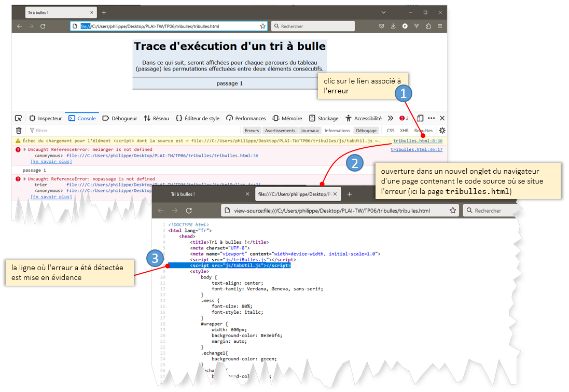Open the Firefox hamburger menu
Image resolution: width=569 pixels, height=392 pixels.
click(440, 26)
